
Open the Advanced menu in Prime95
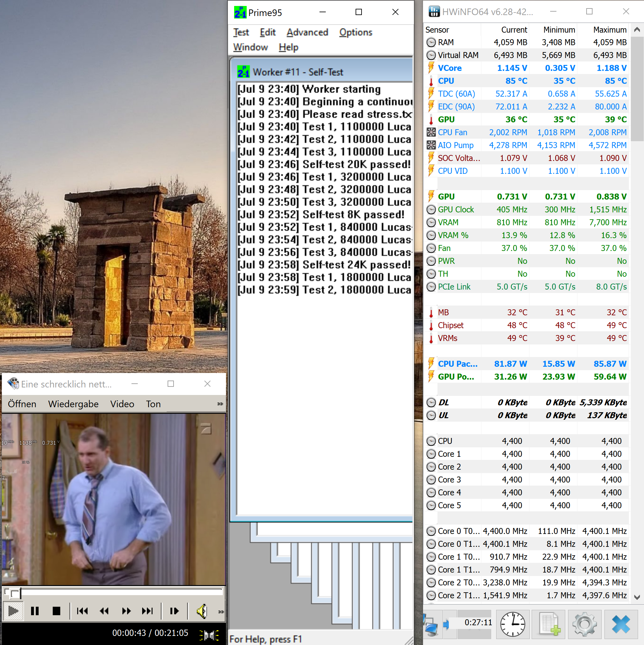pos(307,32)
